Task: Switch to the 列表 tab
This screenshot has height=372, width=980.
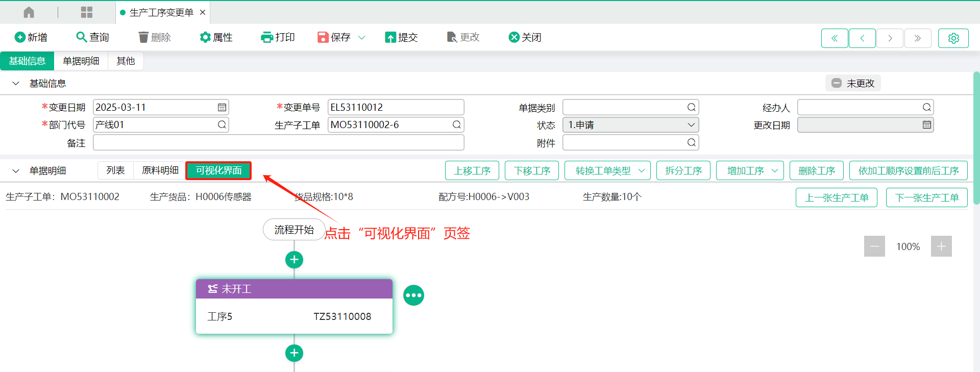Action: (115, 170)
